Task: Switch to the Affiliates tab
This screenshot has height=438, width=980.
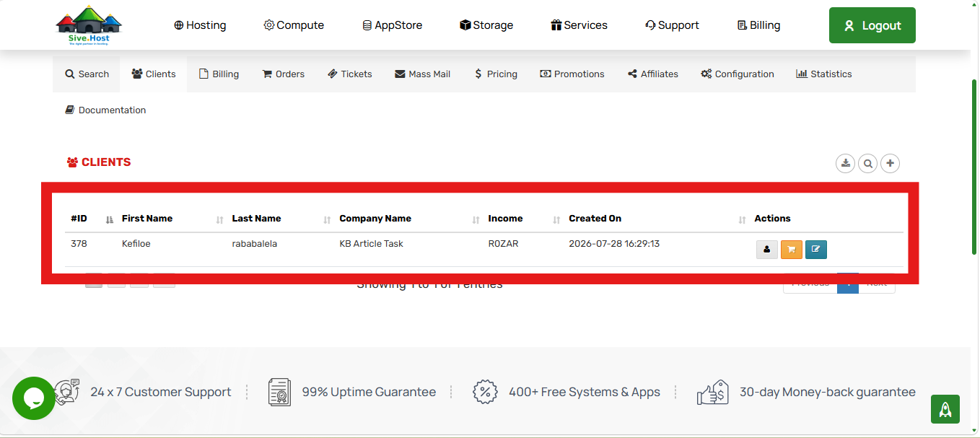Action: 652,74
